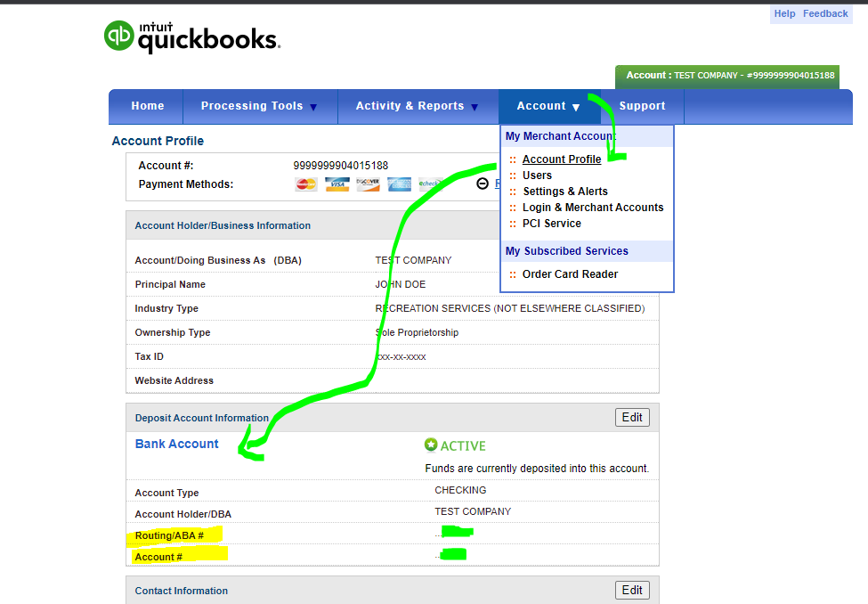Edit the Contact Information section

click(x=632, y=590)
